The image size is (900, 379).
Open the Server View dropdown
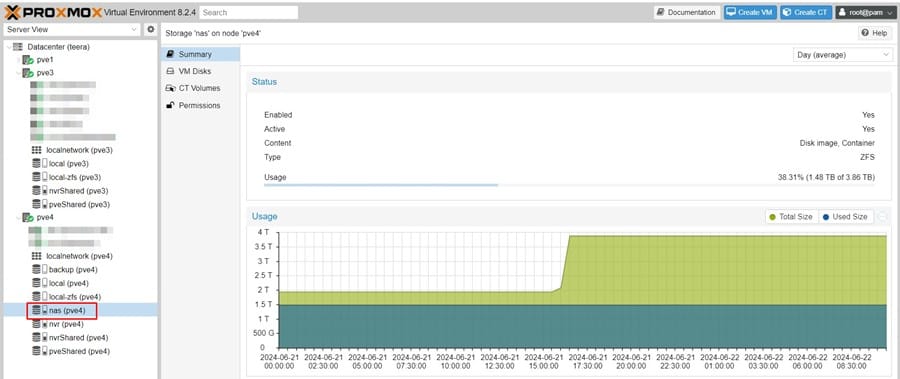[72, 29]
